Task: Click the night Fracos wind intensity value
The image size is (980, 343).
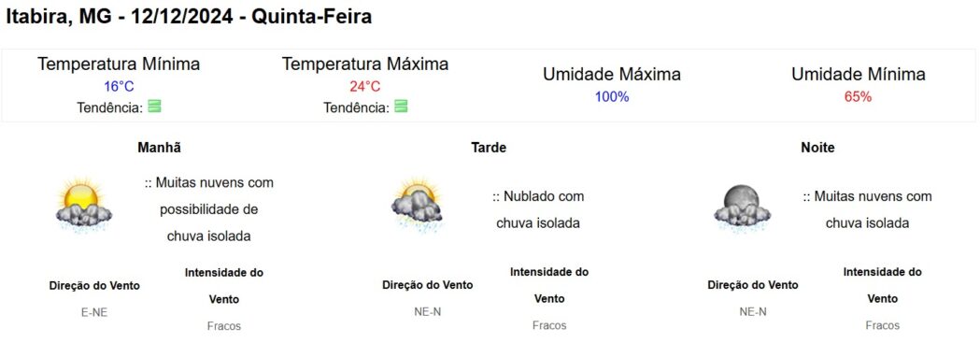Action: coord(883,325)
